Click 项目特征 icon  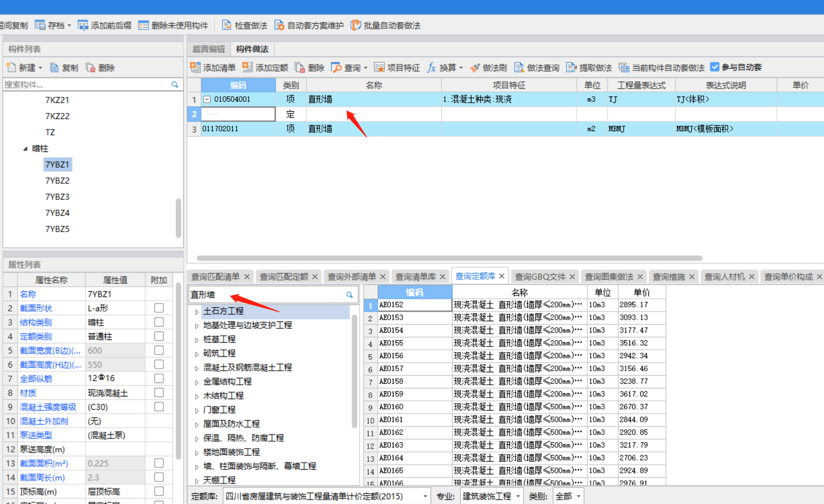pos(379,68)
